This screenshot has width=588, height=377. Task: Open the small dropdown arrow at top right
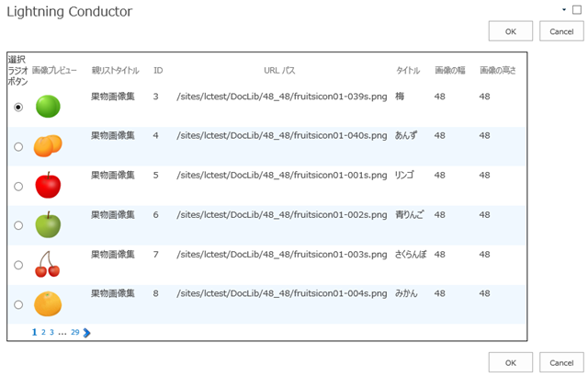click(564, 9)
